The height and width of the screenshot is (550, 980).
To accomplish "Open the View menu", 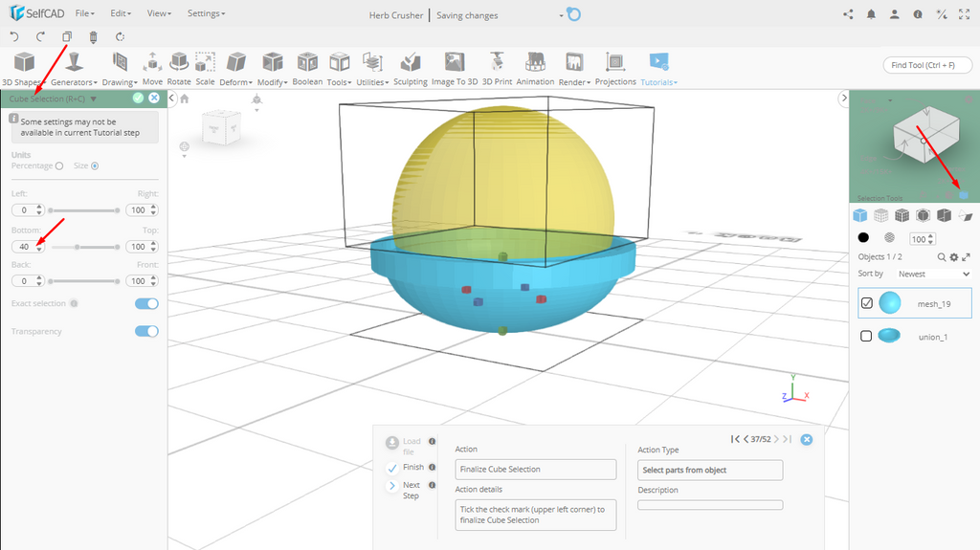I will (159, 13).
